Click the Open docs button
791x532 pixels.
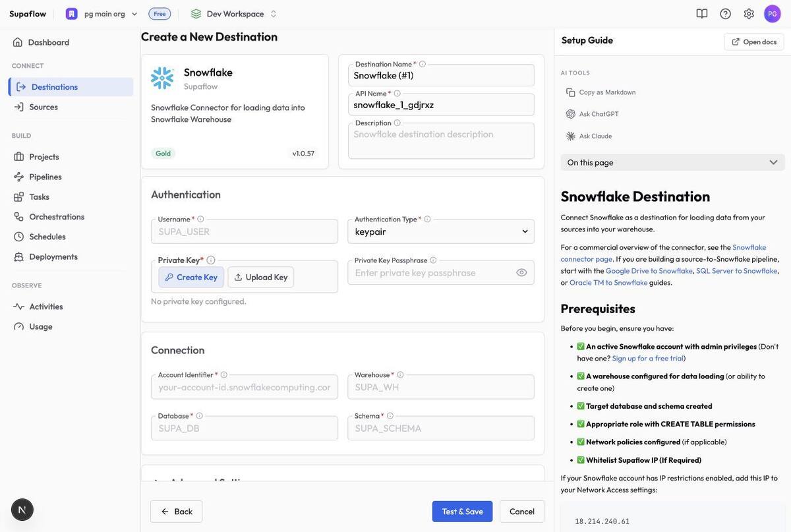click(x=754, y=42)
